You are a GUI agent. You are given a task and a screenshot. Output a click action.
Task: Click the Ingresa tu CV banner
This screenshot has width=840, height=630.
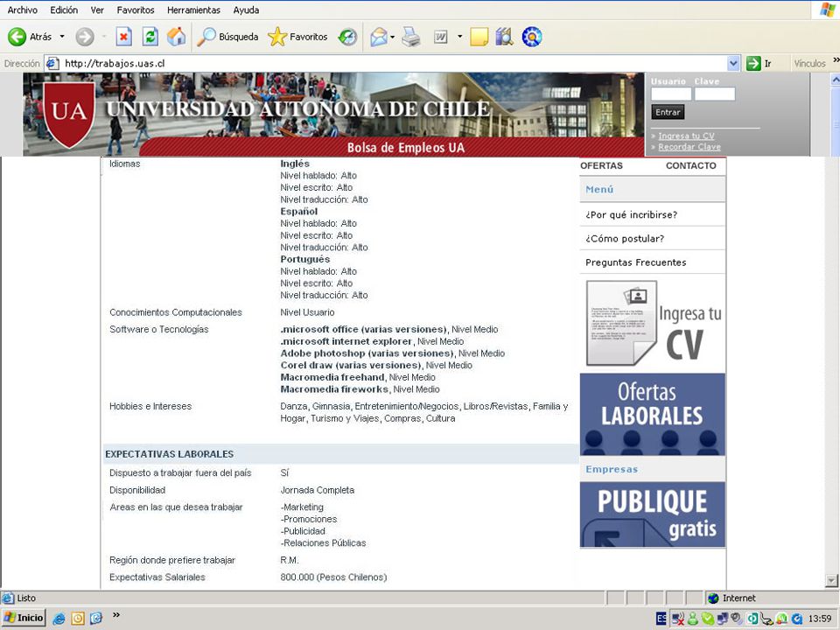click(653, 323)
